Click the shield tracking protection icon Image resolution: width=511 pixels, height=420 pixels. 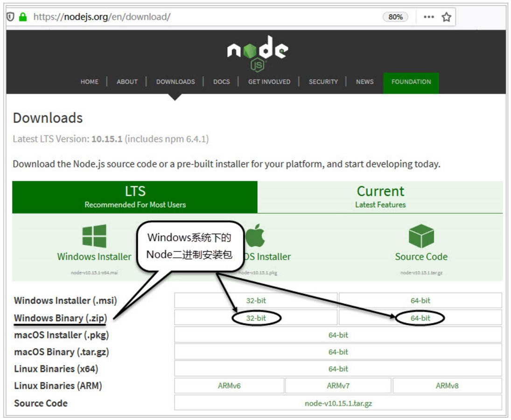click(10, 17)
